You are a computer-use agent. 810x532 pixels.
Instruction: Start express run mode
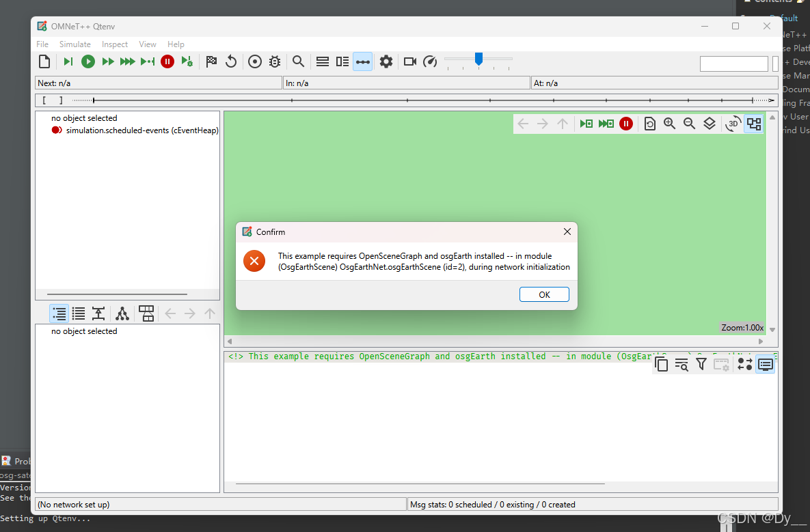pyautogui.click(x=127, y=61)
